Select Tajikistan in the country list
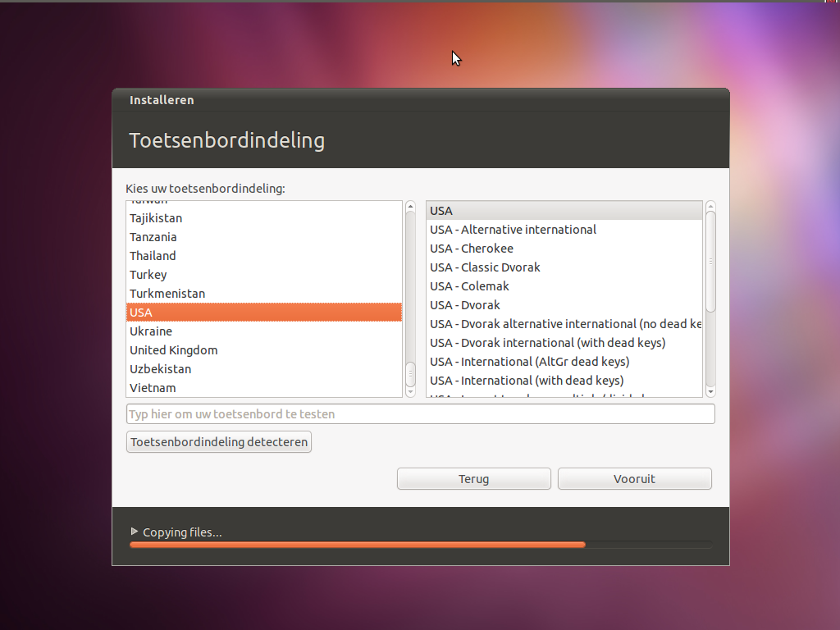The height and width of the screenshot is (630, 840). click(x=264, y=218)
